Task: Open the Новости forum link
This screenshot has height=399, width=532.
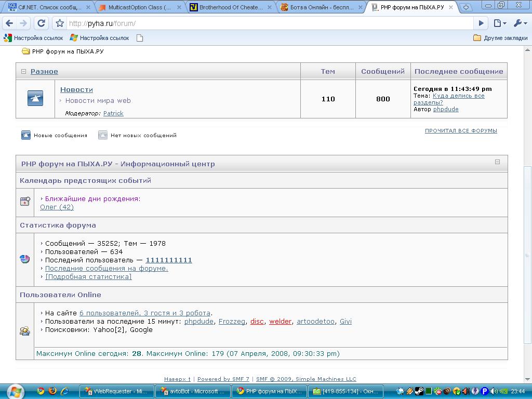Action: click(76, 89)
